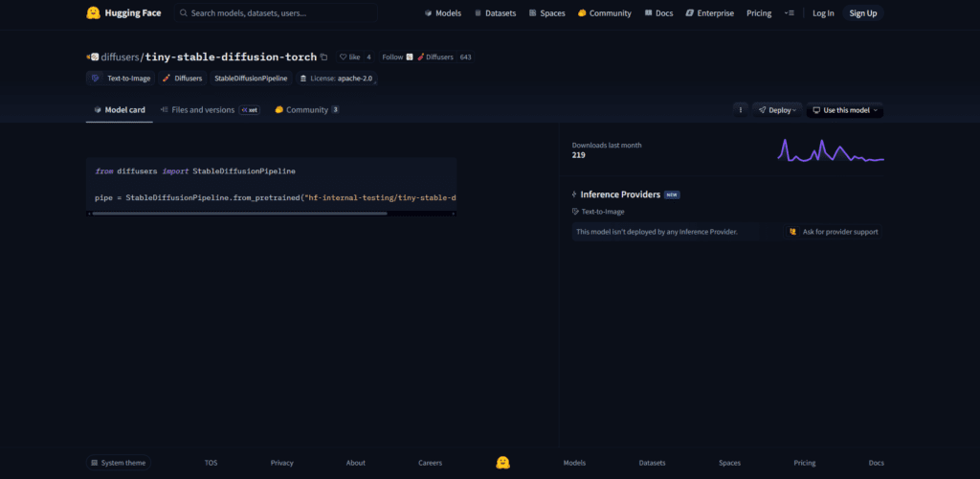This screenshot has width=980, height=479.
Task: Click Pricing in the top navigation
Action: click(x=759, y=13)
